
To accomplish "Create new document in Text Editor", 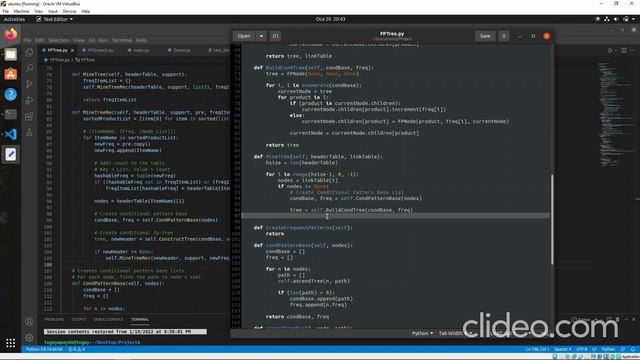I will click(276, 36).
